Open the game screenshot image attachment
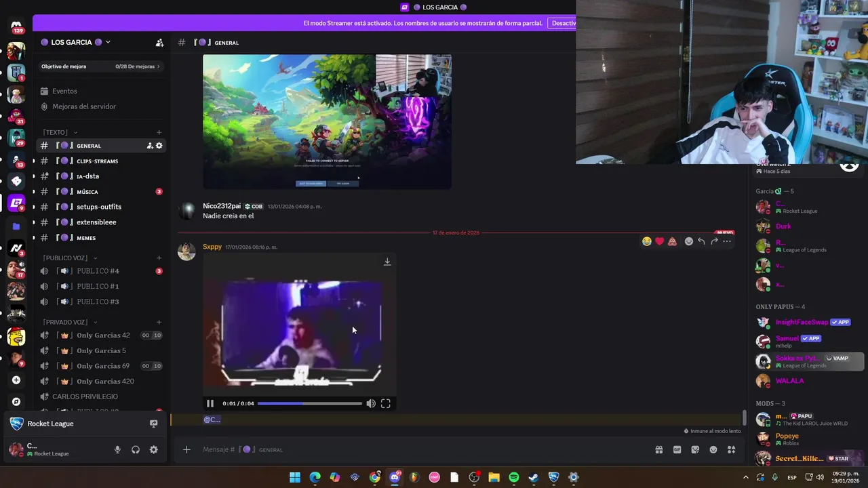868x488 pixels. coord(327,121)
